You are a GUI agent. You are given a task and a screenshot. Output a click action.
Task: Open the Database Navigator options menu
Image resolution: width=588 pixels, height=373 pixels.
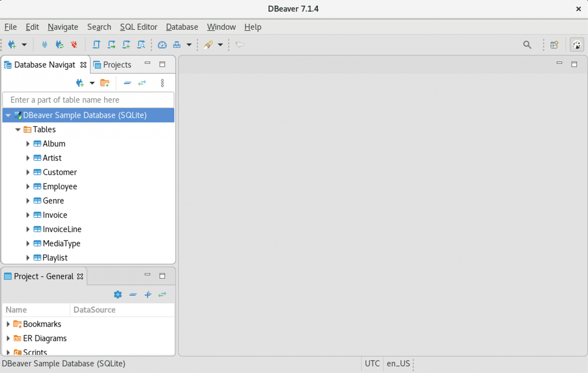click(x=163, y=83)
